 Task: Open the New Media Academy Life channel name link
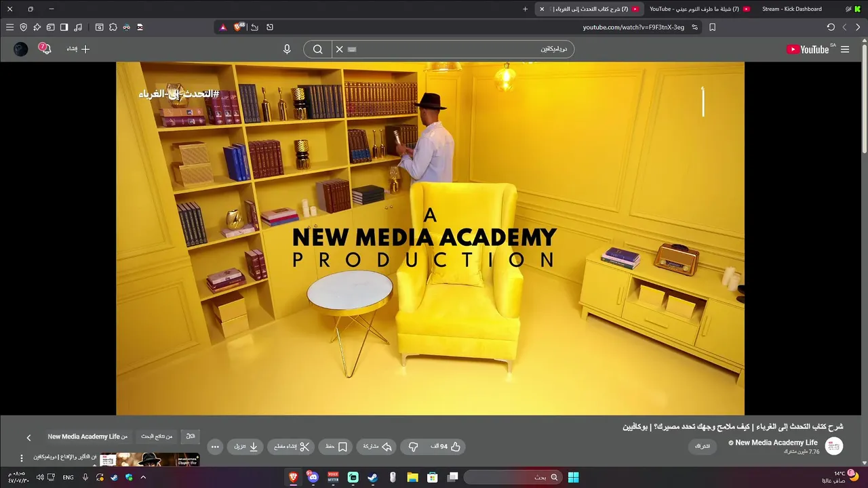[x=776, y=443]
